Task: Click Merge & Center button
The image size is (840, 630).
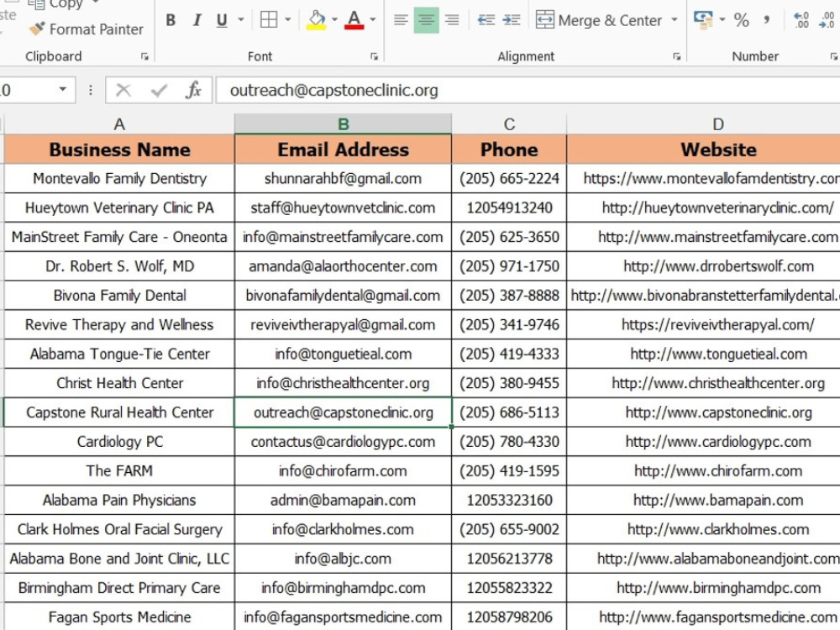Action: point(599,20)
